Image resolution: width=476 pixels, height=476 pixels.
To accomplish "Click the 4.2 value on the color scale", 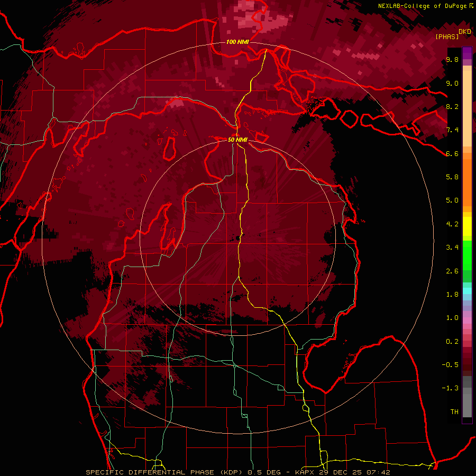I will [452, 224].
